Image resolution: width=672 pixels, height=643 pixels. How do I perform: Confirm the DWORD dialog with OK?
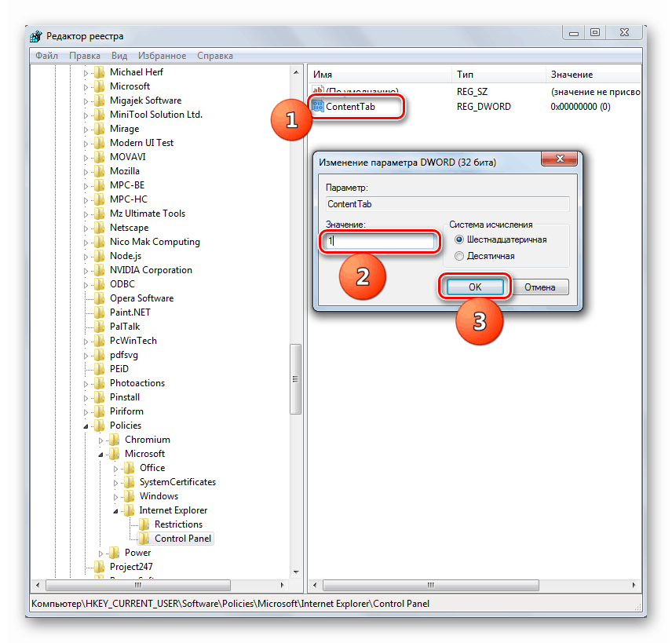click(475, 287)
